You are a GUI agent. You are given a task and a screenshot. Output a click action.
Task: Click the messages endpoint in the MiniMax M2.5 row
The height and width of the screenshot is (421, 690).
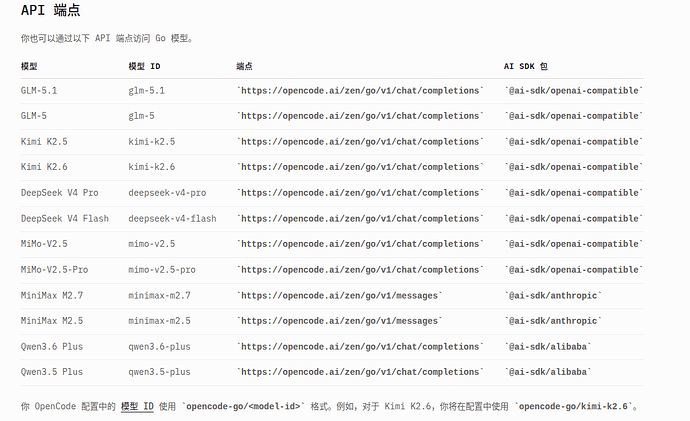[x=339, y=321]
